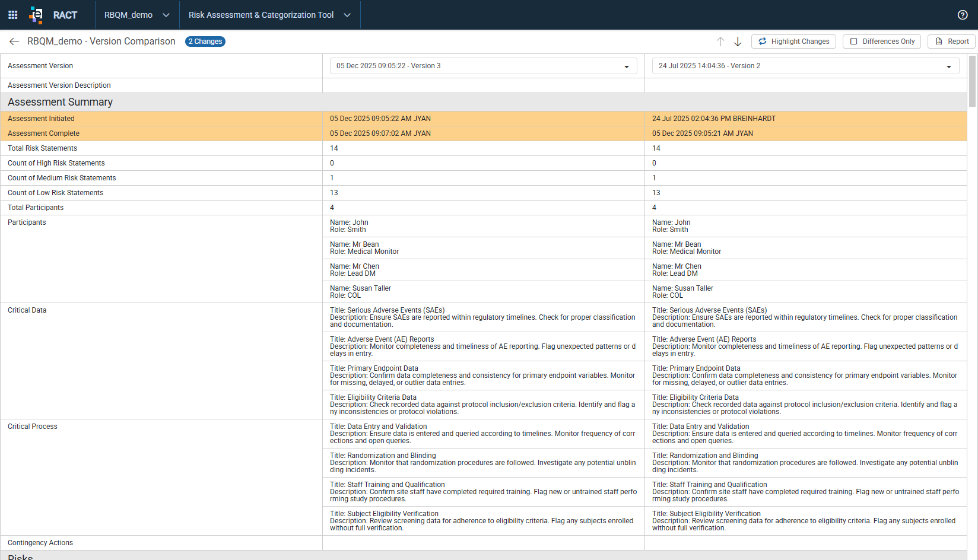Screen dimensions: 978x560
Task: Click 'Primary Endpoint Data' in Version 2 column
Action: click(x=806, y=376)
